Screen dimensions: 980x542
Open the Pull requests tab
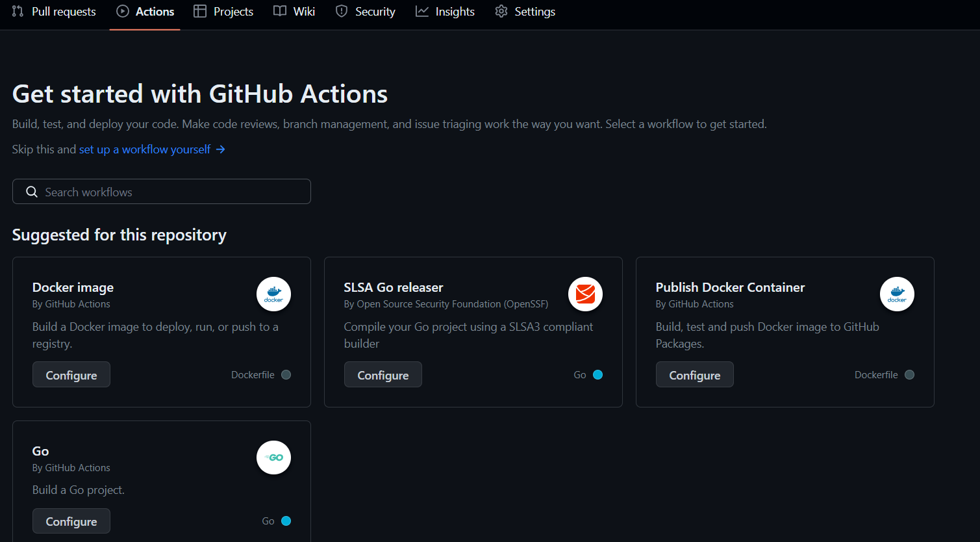54,12
